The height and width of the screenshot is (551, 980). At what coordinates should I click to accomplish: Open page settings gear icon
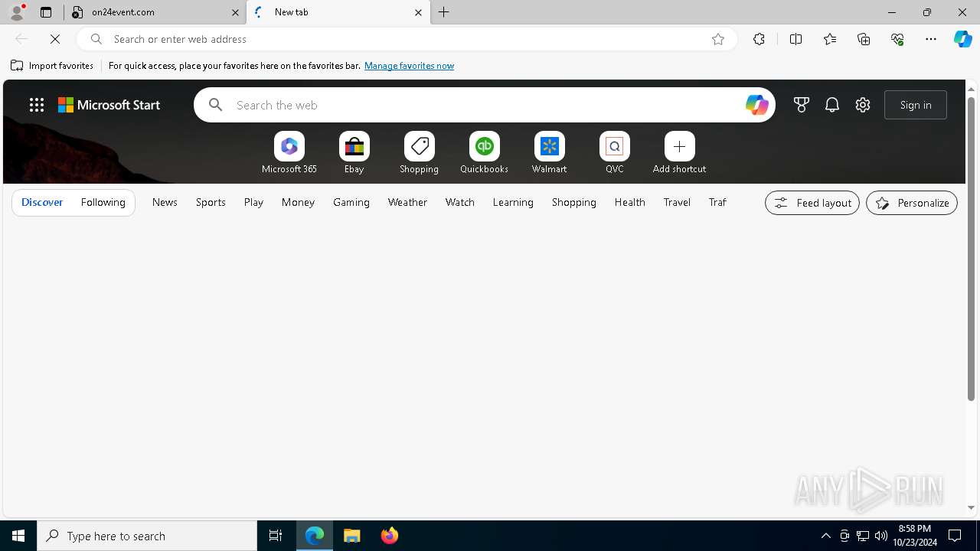[x=863, y=105]
